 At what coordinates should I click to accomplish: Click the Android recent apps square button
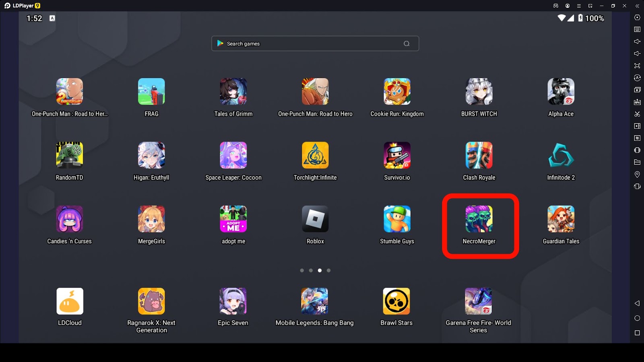click(637, 333)
